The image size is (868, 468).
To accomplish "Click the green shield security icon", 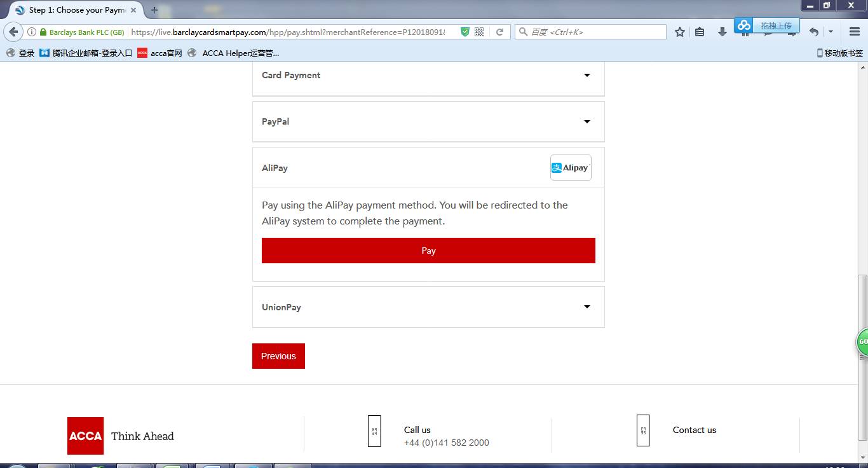I will pyautogui.click(x=465, y=32).
